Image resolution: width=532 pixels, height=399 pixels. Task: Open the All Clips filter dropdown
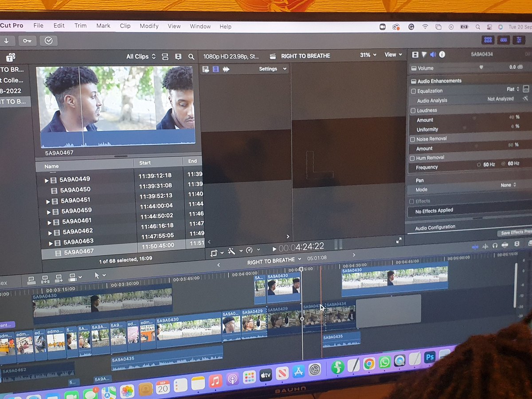pos(141,57)
